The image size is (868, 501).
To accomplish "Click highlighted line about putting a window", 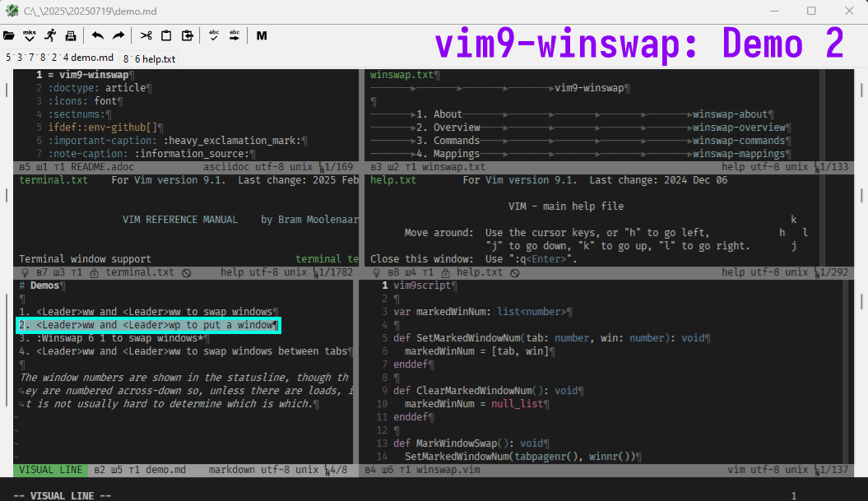I will pos(148,325).
